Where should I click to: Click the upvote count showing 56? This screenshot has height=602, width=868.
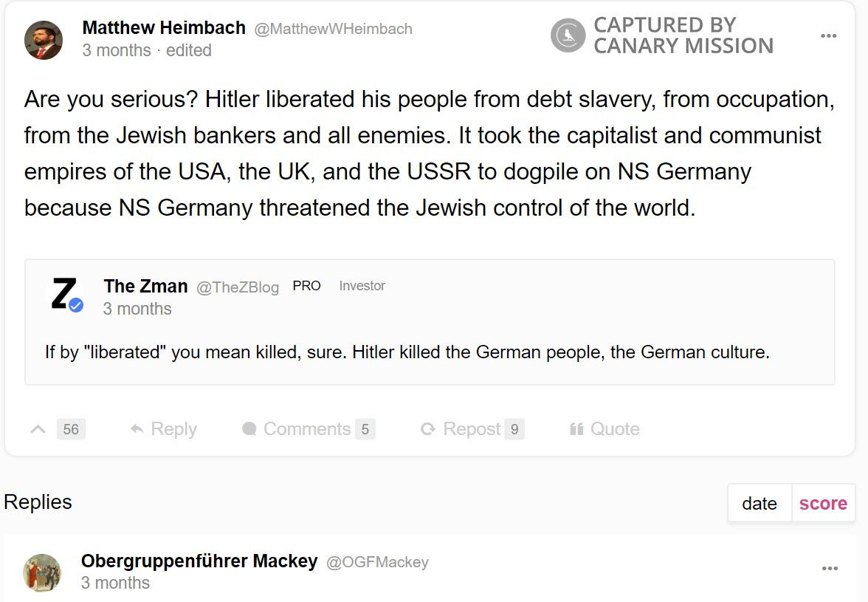tap(71, 429)
